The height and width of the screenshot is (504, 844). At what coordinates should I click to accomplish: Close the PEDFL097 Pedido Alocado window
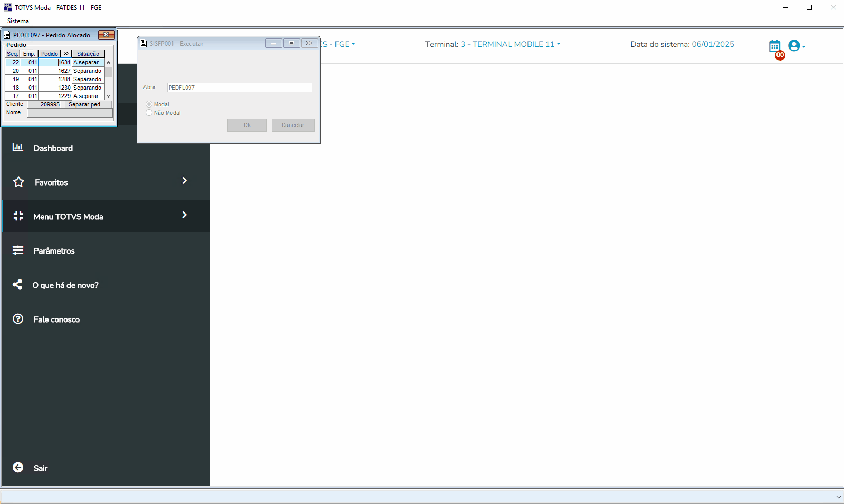[x=107, y=35]
